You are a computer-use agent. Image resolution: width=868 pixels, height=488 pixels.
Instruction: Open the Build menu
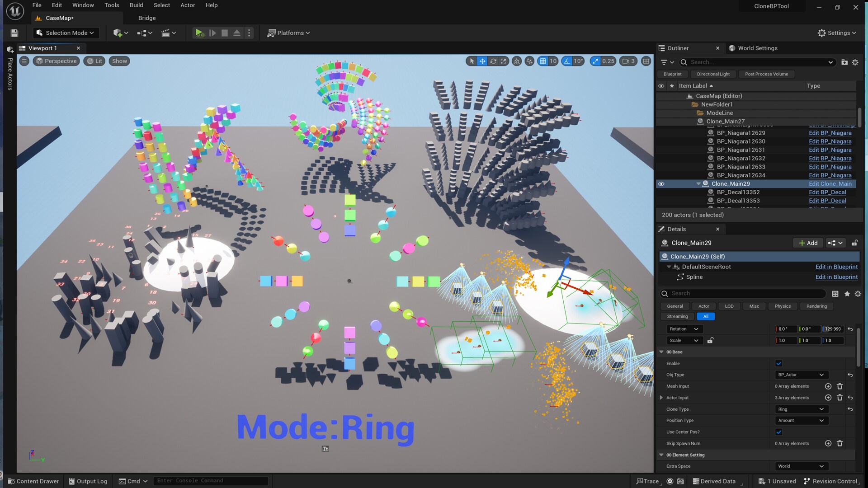[136, 5]
